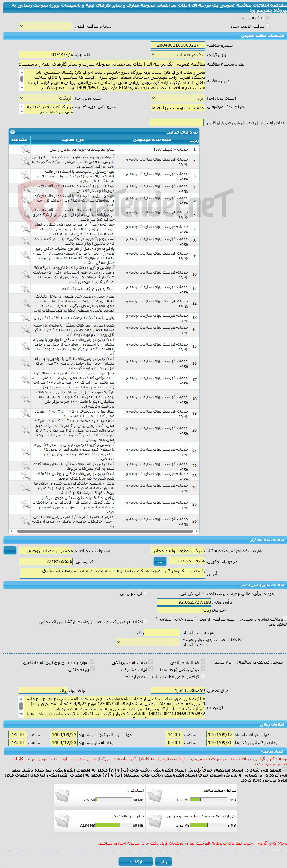Click the طبقه بندی موضوعی column header
Viewport: 287px width, 868px height.
pos(152,140)
